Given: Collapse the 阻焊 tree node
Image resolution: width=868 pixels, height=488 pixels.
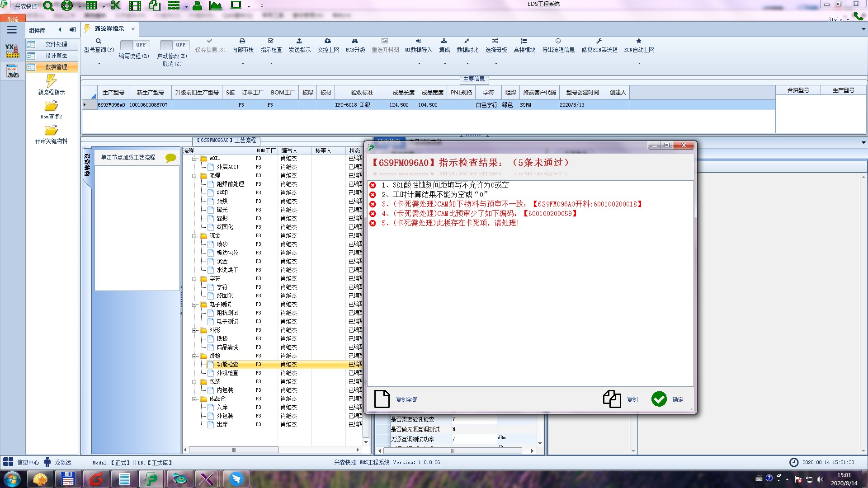Looking at the screenshot, I should pos(194,176).
